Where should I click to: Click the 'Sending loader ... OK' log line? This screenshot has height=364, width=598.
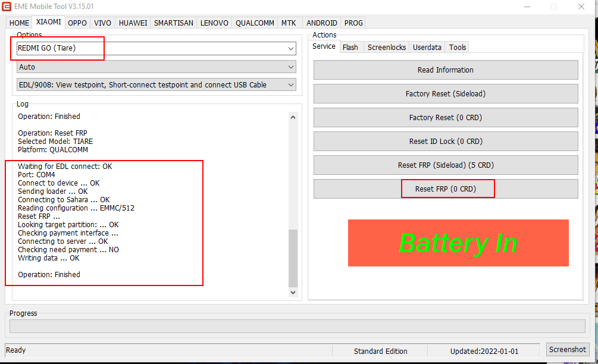[x=52, y=192]
